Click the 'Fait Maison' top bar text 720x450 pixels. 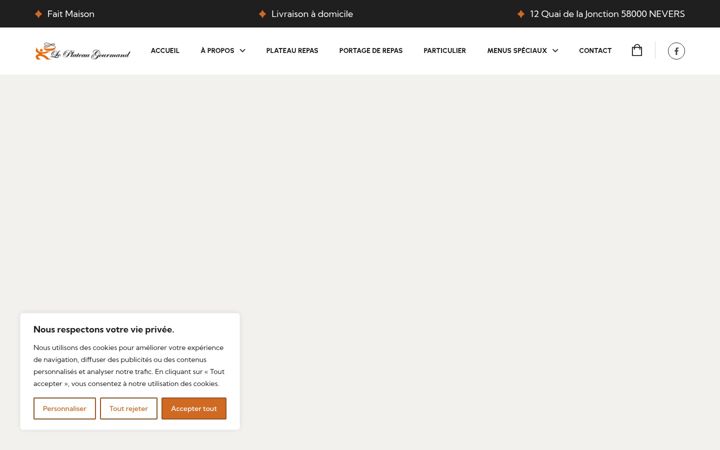(71, 14)
